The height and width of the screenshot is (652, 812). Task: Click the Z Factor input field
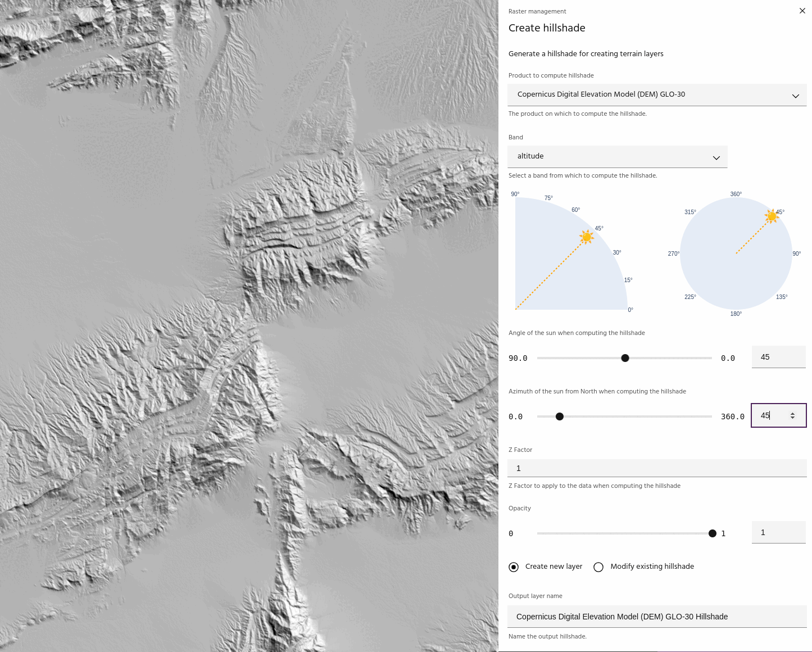tap(656, 468)
